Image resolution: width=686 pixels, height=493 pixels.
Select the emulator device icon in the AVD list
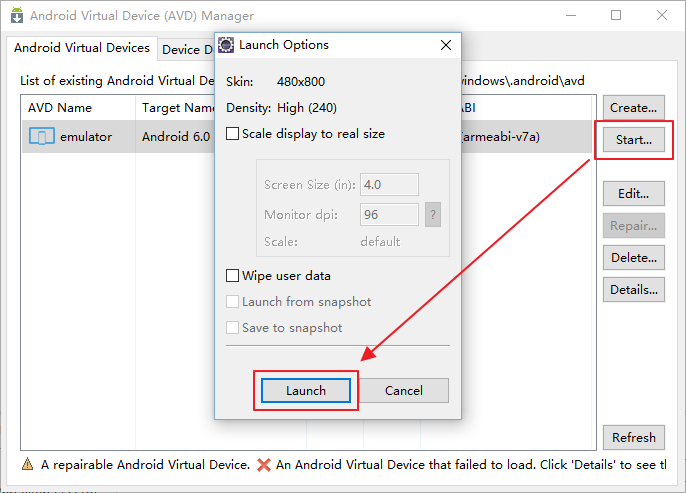42,136
